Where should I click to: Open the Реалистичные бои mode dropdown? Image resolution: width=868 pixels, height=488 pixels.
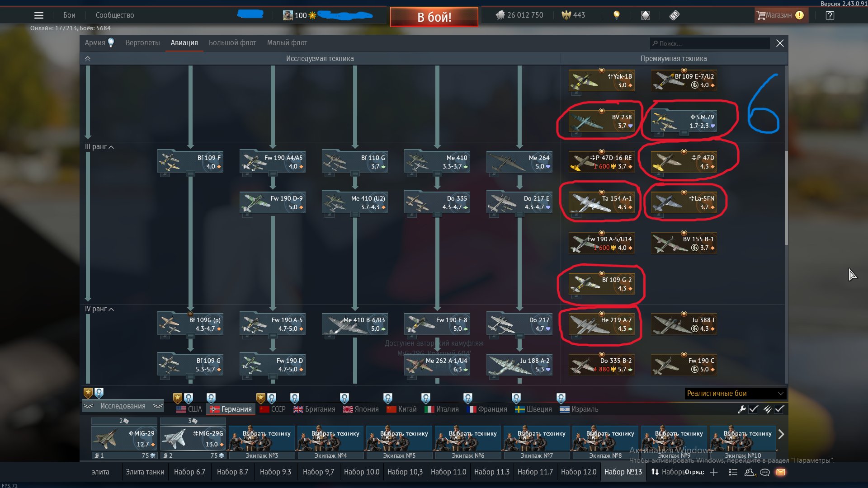click(735, 394)
